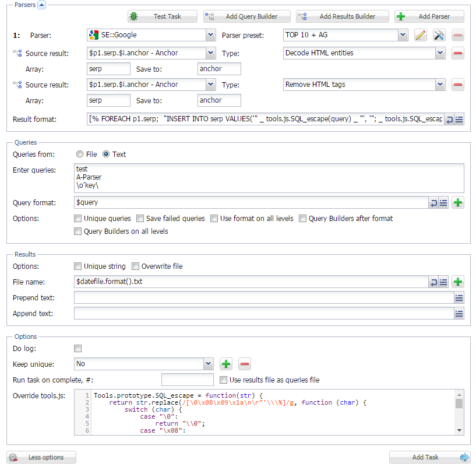Remove the Keep unique entry
This screenshot has height=470, width=476.
pyautogui.click(x=244, y=364)
